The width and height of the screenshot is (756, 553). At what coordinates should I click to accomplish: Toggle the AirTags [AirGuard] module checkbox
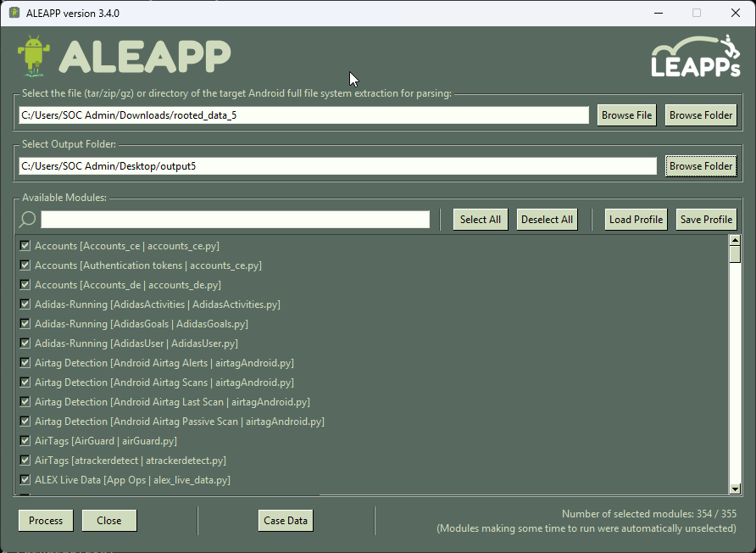point(25,440)
